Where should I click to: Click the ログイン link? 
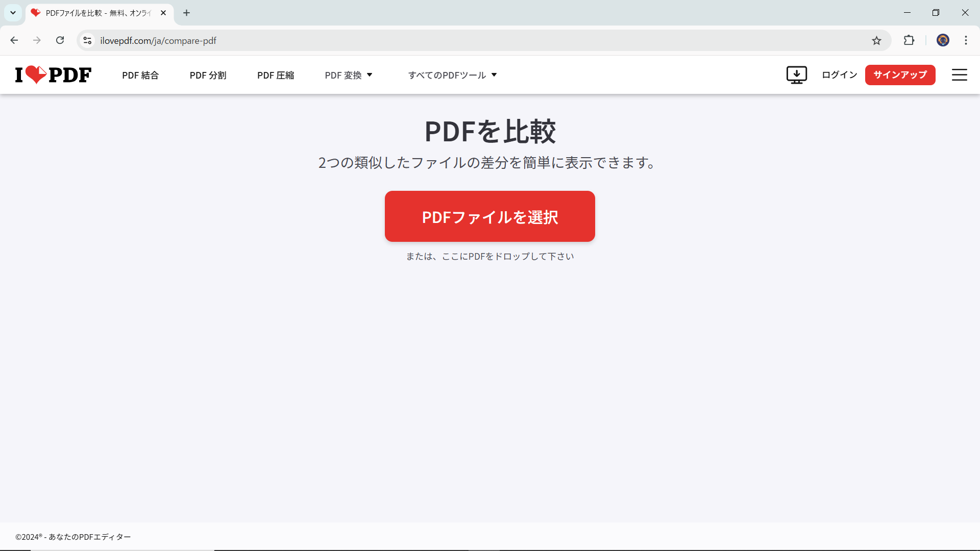840,74
